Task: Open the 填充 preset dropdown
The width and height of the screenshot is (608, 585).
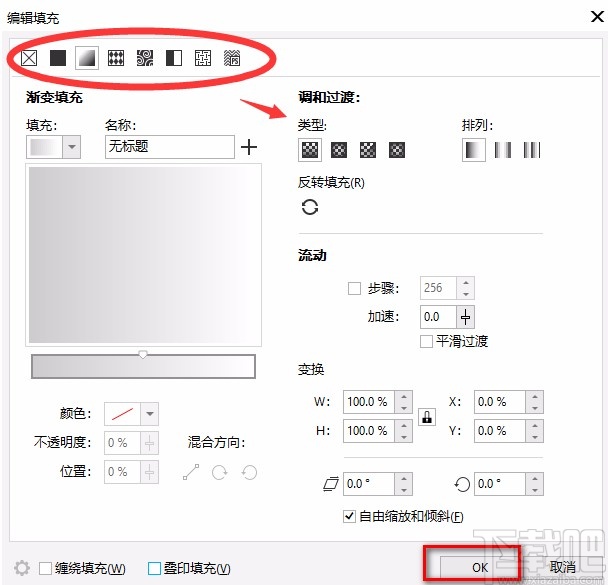Action: click(72, 147)
